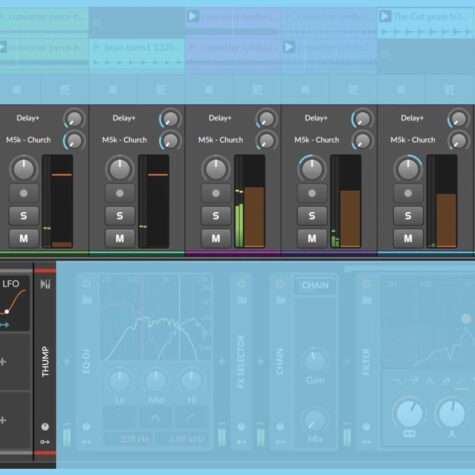
Task: Select the EQ-DJ Mid band peak shape icon
Action: pyautogui.click(x=155, y=418)
